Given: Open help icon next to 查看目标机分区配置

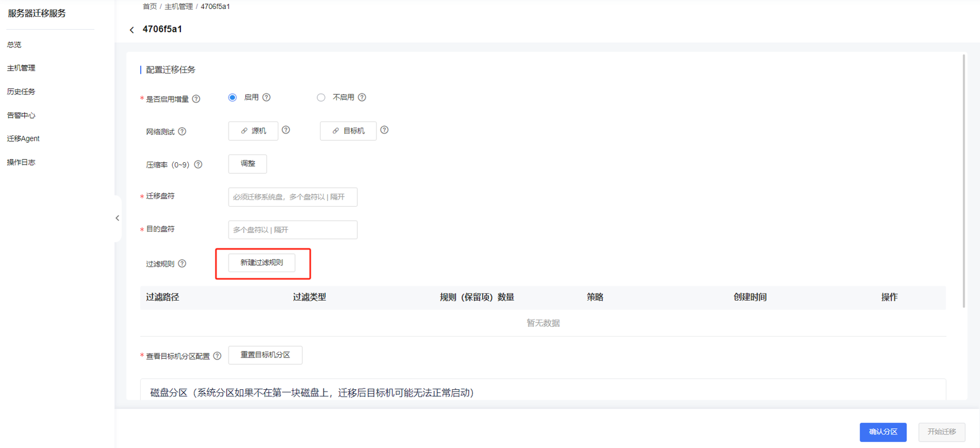Looking at the screenshot, I should (217, 356).
